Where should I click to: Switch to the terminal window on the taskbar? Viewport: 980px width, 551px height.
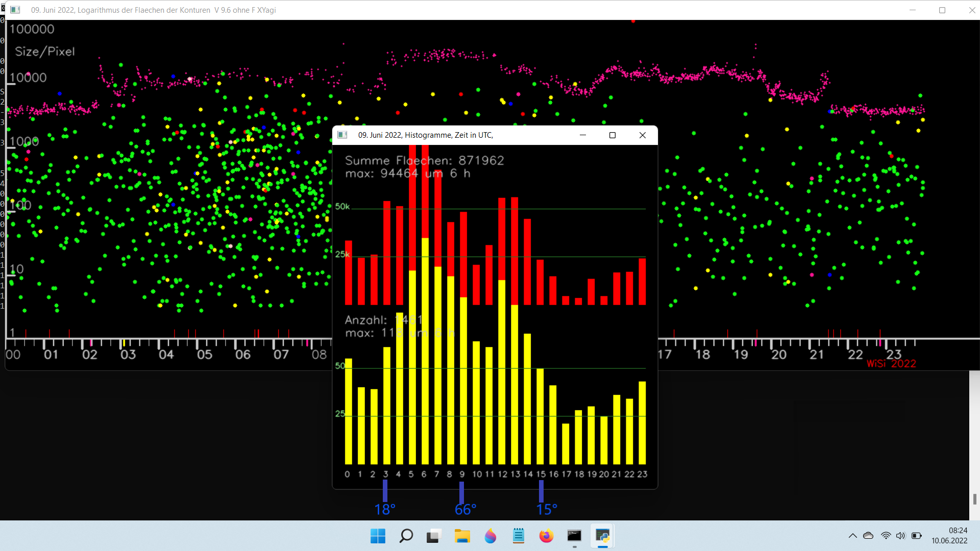(x=574, y=536)
